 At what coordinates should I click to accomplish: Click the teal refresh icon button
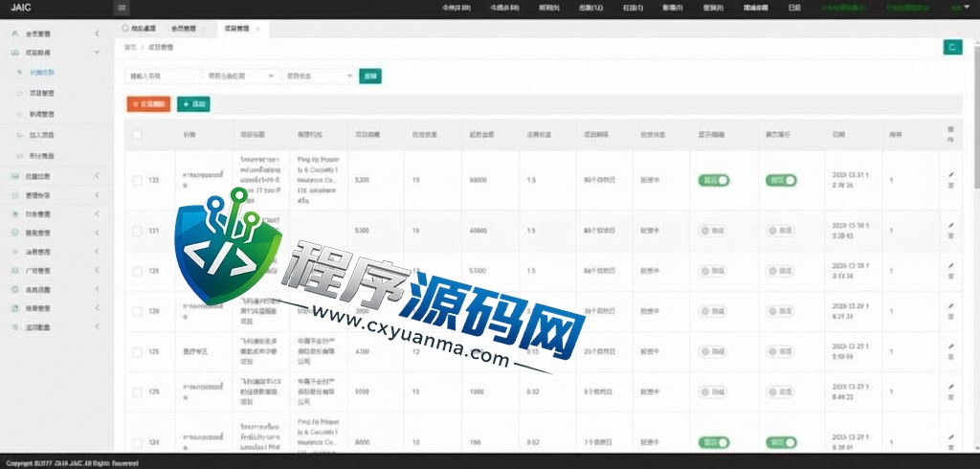(952, 47)
